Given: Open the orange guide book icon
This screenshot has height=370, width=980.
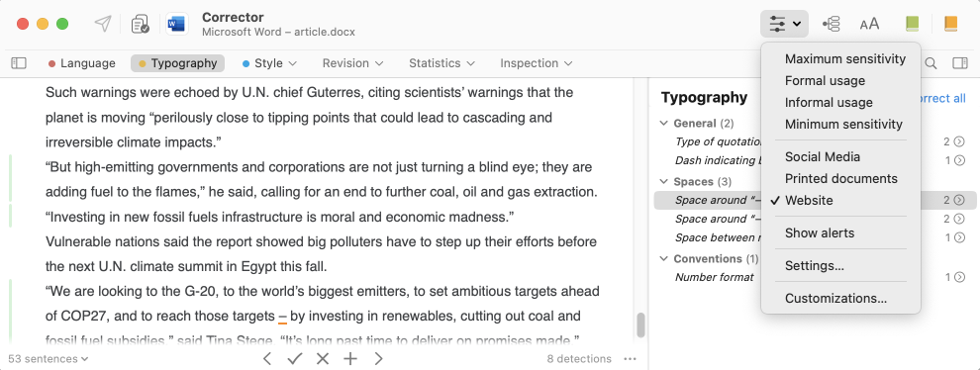Looking at the screenshot, I should click(950, 25).
